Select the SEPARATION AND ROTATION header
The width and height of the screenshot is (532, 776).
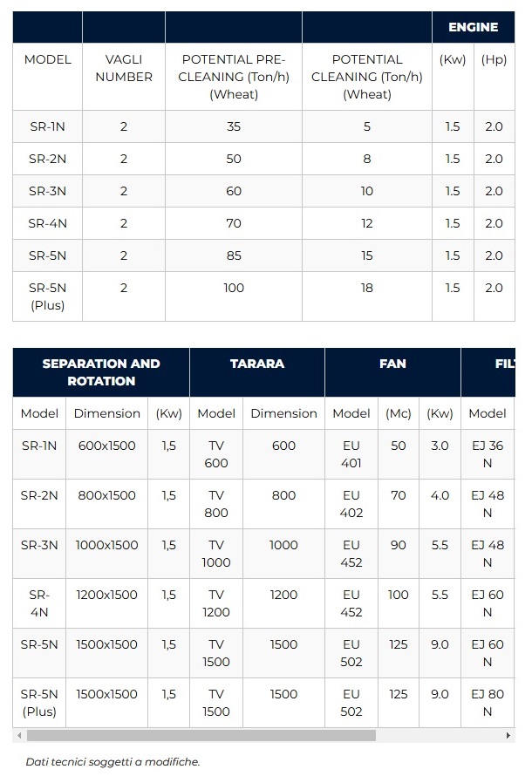pos(101,372)
